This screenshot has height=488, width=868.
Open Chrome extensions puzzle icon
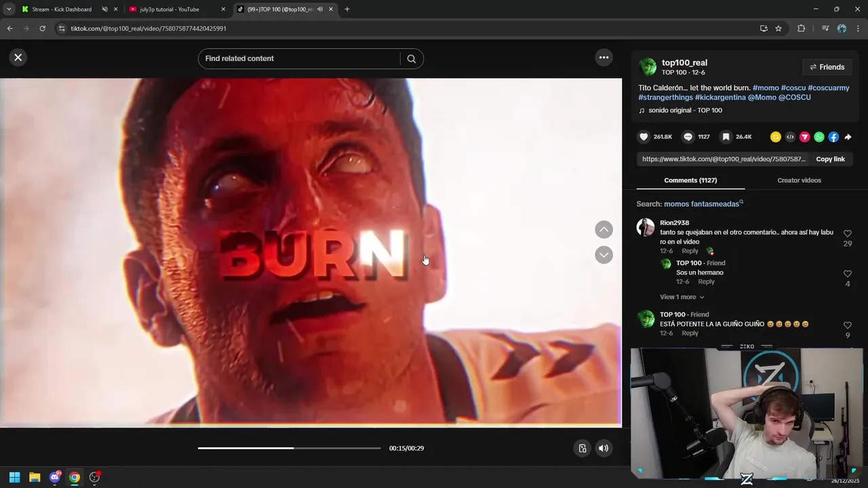pyautogui.click(x=801, y=28)
